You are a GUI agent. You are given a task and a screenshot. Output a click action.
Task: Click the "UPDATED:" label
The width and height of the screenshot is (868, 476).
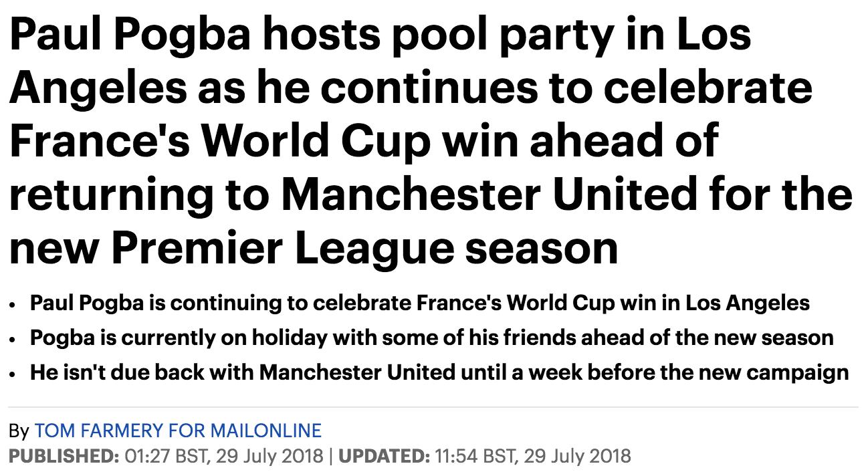tap(384, 457)
